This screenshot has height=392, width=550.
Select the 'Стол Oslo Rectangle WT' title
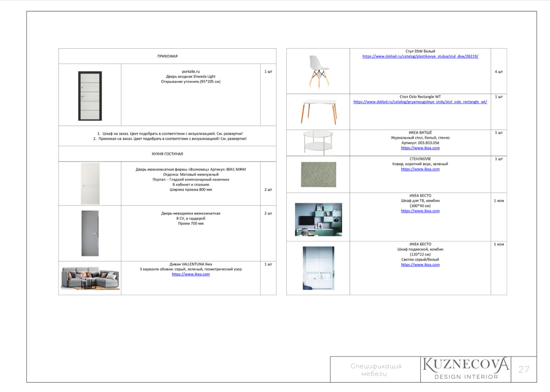[x=420, y=97]
